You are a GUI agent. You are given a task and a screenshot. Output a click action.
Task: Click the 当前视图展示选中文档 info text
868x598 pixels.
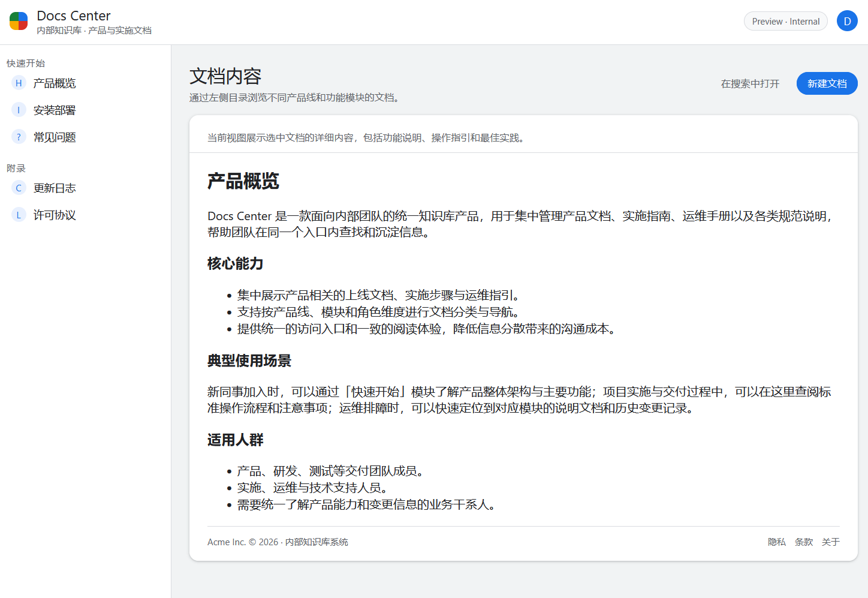click(x=367, y=137)
